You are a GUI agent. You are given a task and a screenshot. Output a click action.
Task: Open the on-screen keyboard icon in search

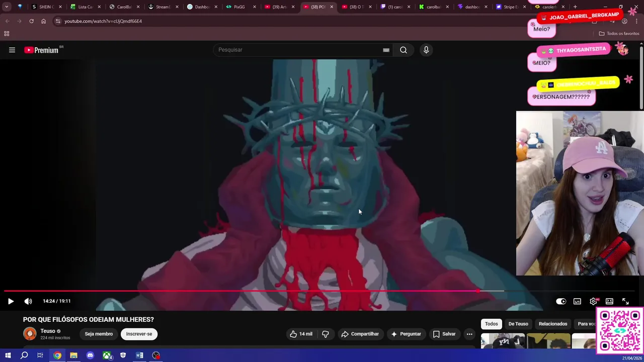pyautogui.click(x=386, y=50)
